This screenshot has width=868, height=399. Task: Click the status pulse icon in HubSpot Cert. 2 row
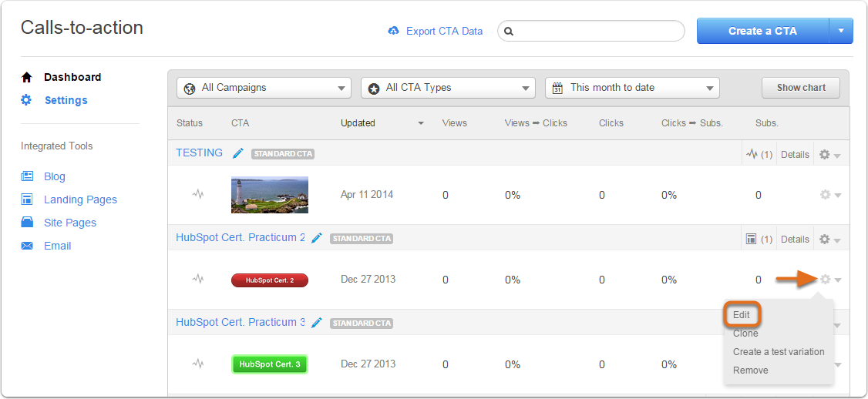(198, 279)
